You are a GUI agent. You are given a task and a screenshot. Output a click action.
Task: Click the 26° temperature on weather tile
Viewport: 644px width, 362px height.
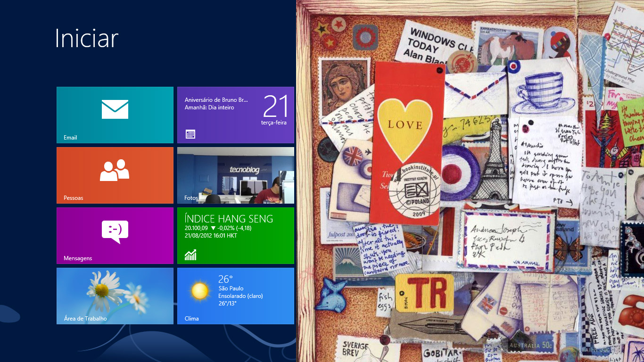coord(225,279)
